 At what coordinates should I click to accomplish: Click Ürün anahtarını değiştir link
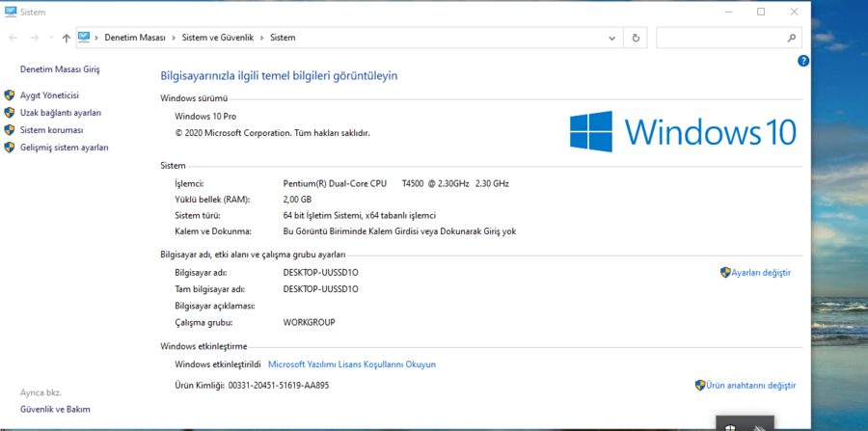(x=750, y=386)
